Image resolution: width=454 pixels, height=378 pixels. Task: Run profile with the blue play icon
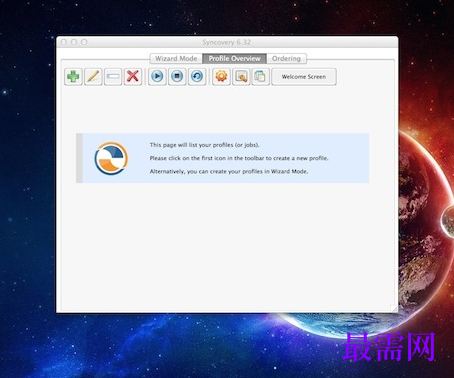(157, 77)
